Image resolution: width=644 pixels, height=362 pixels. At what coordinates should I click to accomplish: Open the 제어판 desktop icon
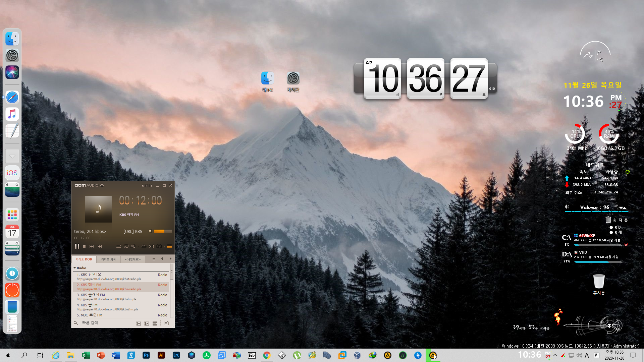(293, 82)
